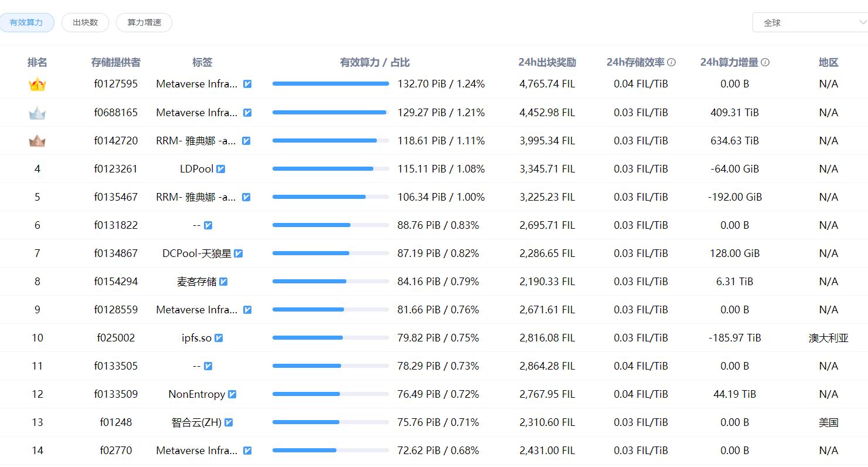Switch to the 算力增速 tab
868x467 pixels.
tap(144, 23)
